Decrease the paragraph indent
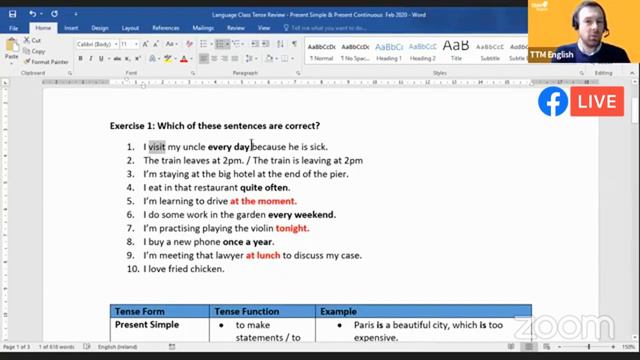Image resolution: width=640 pixels, height=360 pixels. point(255,44)
